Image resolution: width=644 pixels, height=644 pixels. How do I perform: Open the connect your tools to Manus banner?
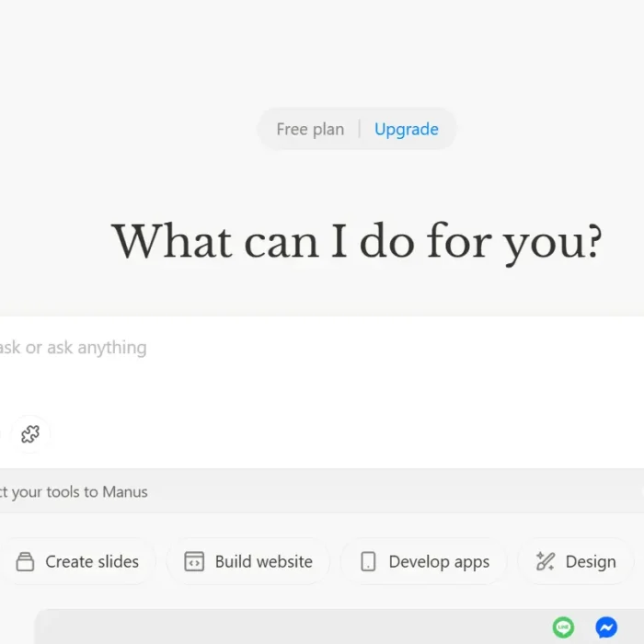276,492
